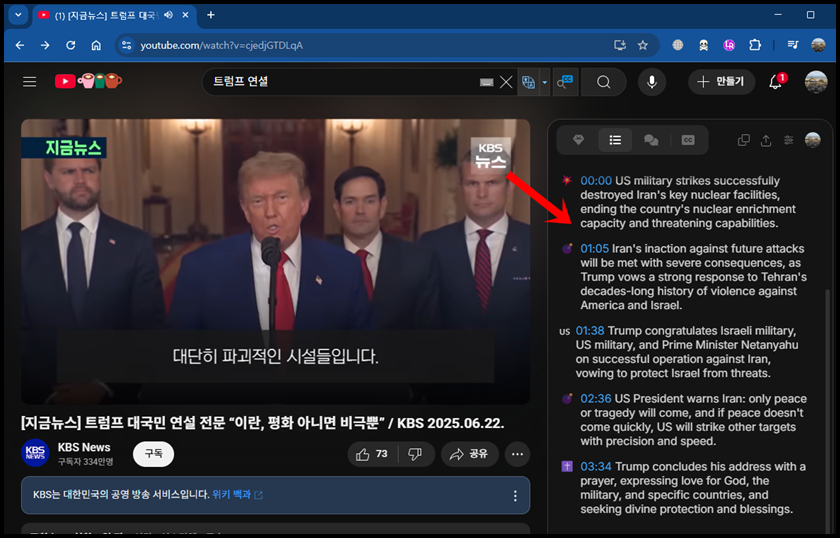Screen dimensions: 840x538
Task: Jump to timestamp 02:36
Action: (596, 399)
